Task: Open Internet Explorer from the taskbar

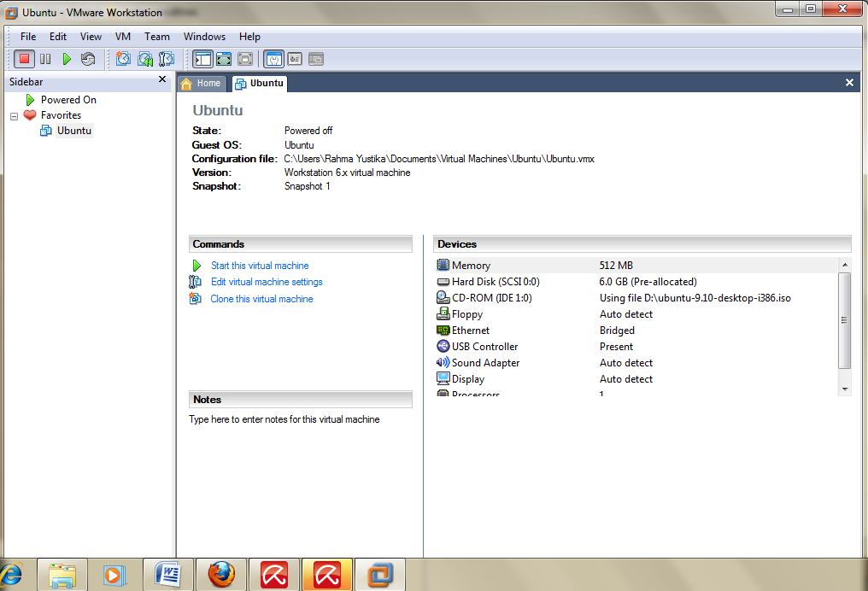Action: tap(11, 575)
